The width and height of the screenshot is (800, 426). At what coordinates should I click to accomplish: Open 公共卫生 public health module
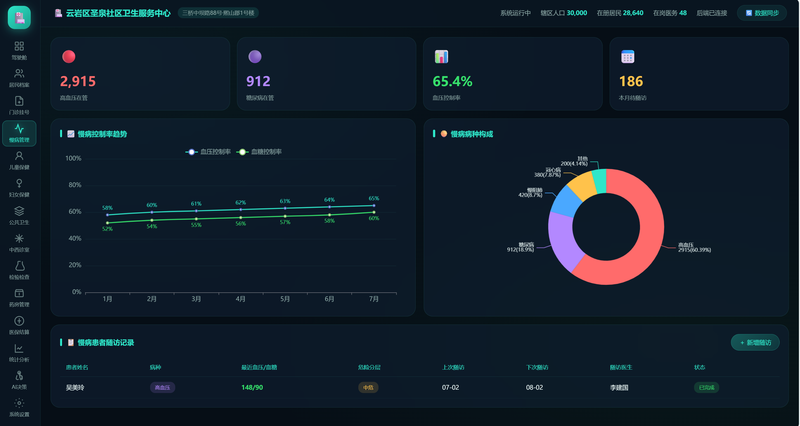coord(19,216)
